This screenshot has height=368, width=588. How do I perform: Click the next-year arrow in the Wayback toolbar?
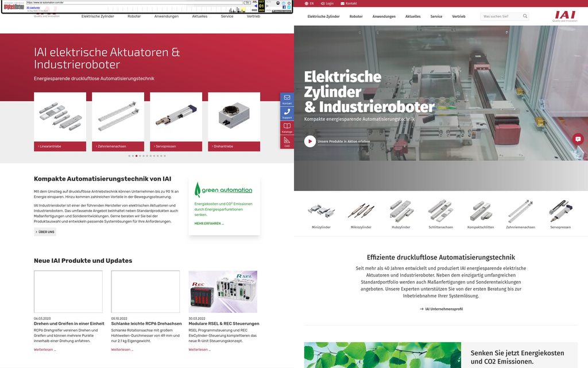268,6
